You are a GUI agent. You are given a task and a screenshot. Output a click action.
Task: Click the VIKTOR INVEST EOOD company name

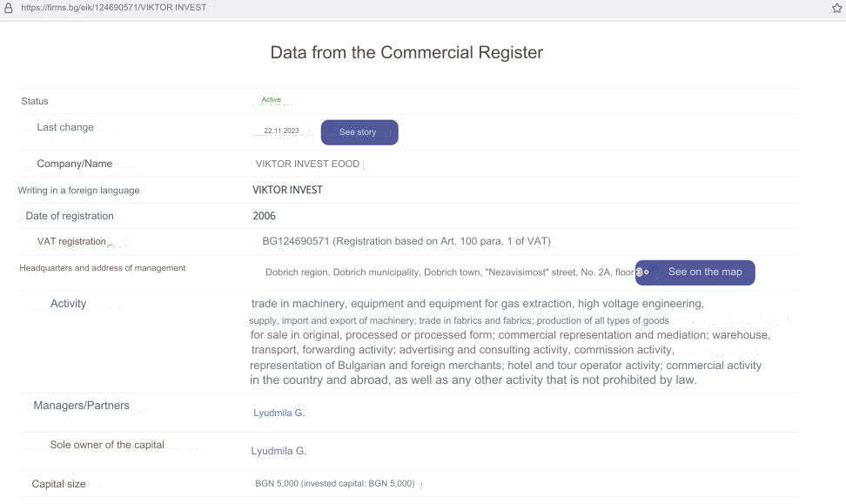pyautogui.click(x=307, y=164)
